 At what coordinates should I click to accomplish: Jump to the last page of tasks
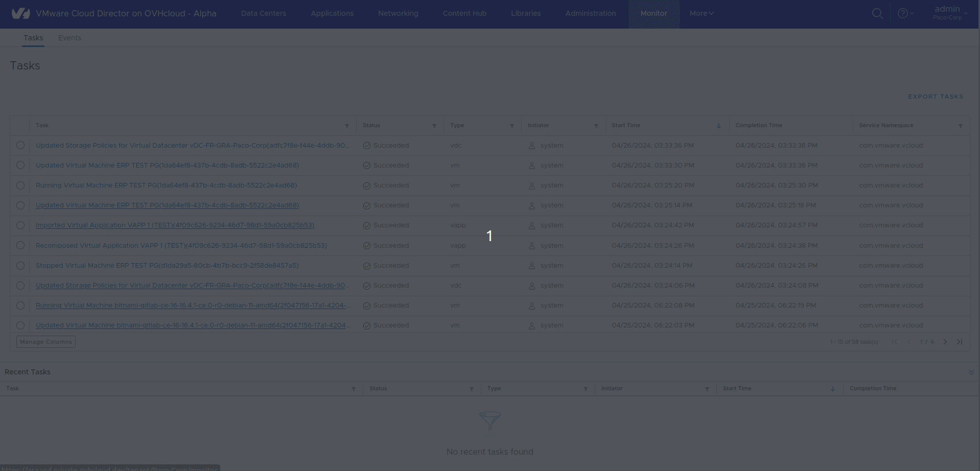[x=959, y=342]
